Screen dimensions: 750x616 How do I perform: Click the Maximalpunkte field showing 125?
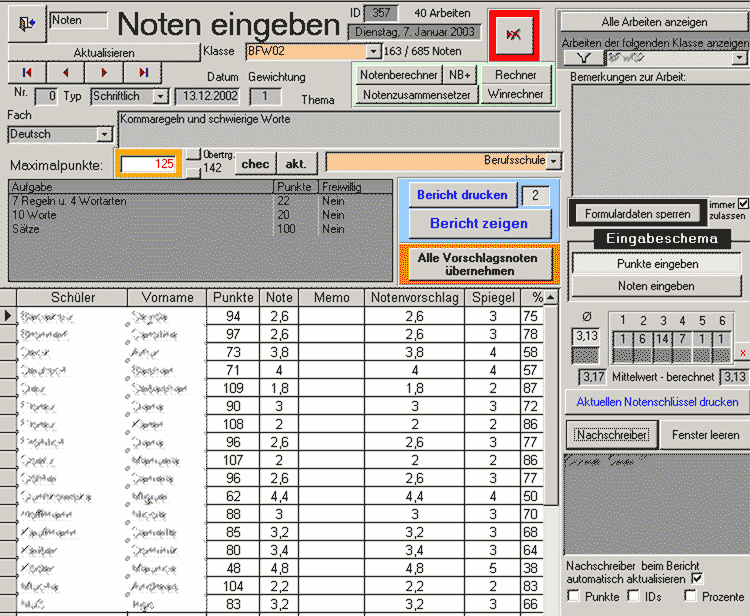point(150,163)
